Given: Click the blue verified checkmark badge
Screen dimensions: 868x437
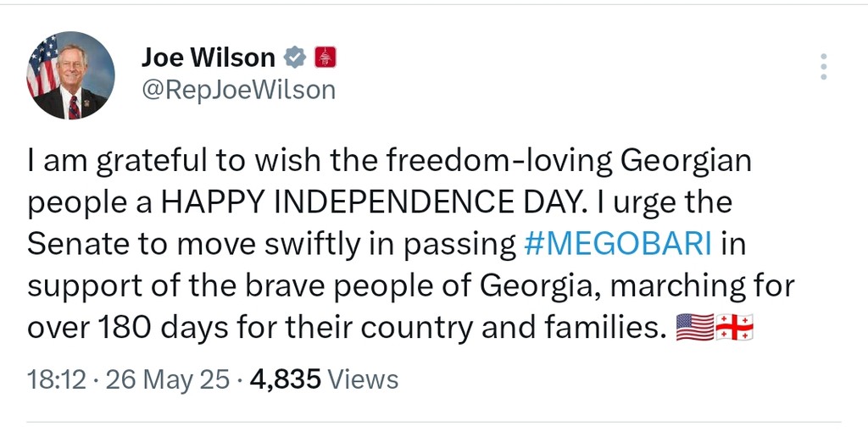Looking at the screenshot, I should click(295, 57).
